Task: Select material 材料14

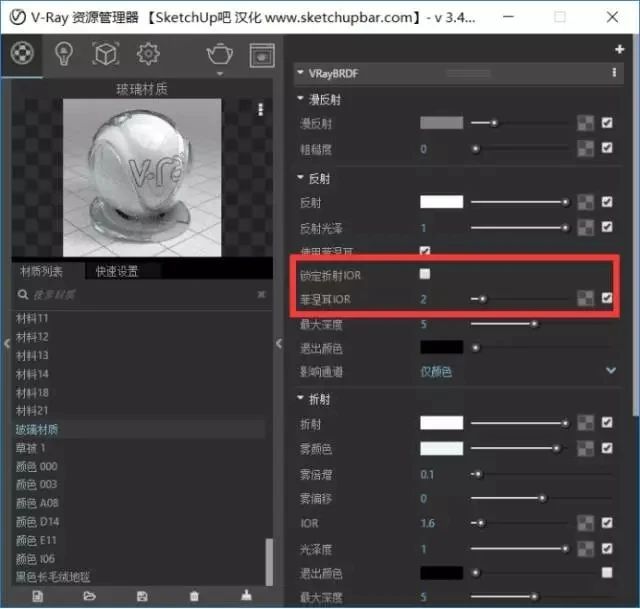Action: pos(32,374)
